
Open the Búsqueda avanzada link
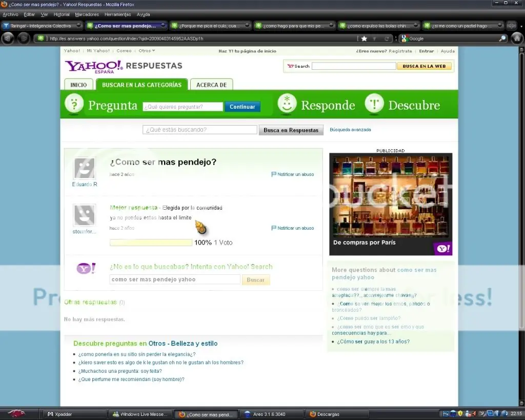pyautogui.click(x=350, y=130)
